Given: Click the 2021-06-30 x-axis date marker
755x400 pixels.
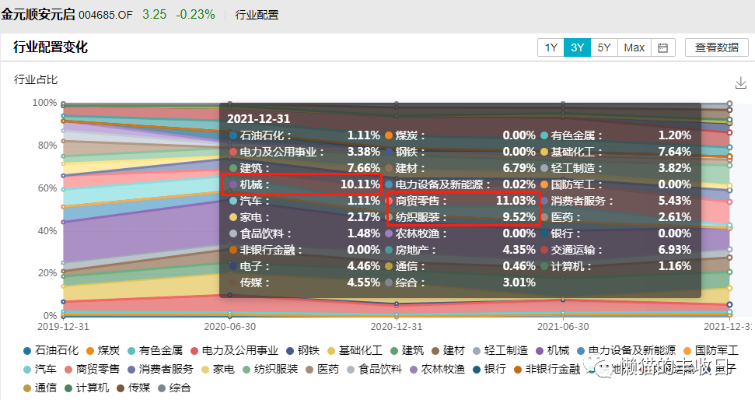Looking at the screenshot, I should tap(562, 326).
